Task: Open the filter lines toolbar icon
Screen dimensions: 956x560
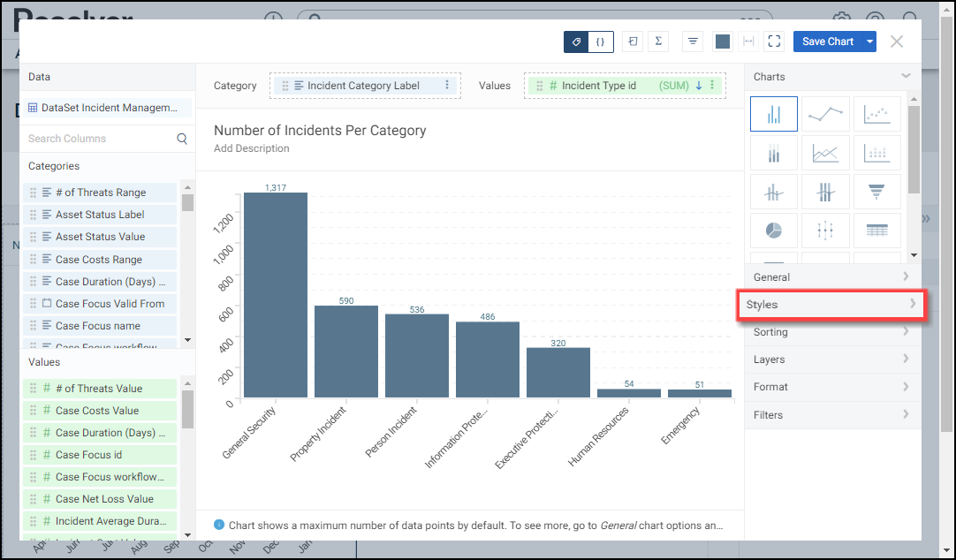Action: [693, 42]
